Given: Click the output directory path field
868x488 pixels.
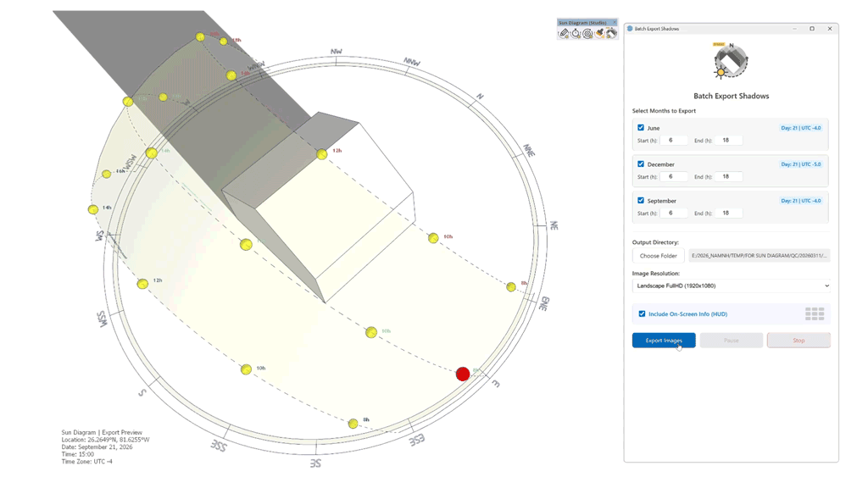Looking at the screenshot, I should click(759, 256).
